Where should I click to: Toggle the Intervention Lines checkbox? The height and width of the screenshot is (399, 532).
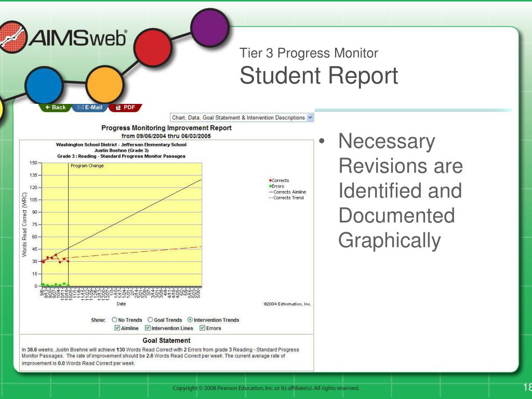tap(148, 328)
